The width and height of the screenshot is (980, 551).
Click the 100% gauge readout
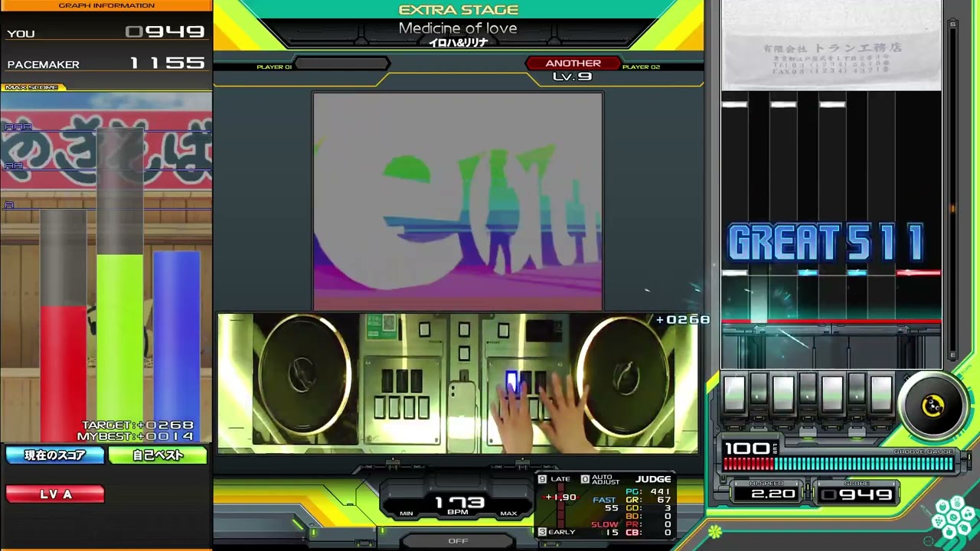pos(750,448)
